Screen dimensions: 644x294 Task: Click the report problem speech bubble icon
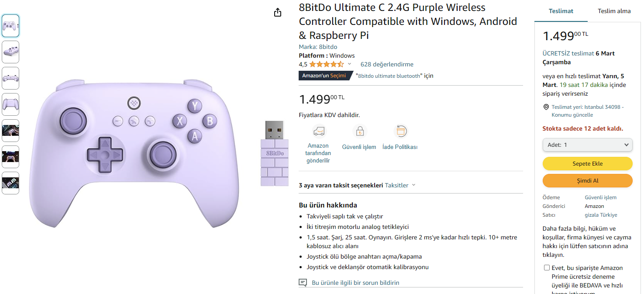tap(302, 283)
